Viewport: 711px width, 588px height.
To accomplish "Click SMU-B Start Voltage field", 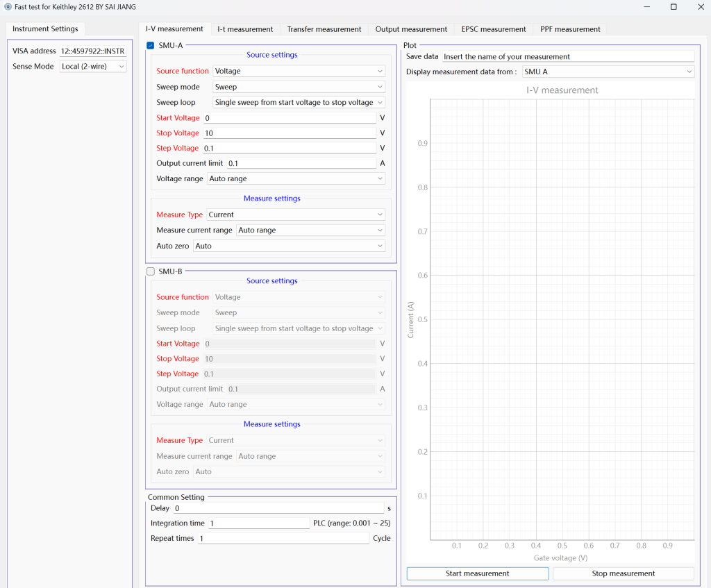I will coord(290,344).
